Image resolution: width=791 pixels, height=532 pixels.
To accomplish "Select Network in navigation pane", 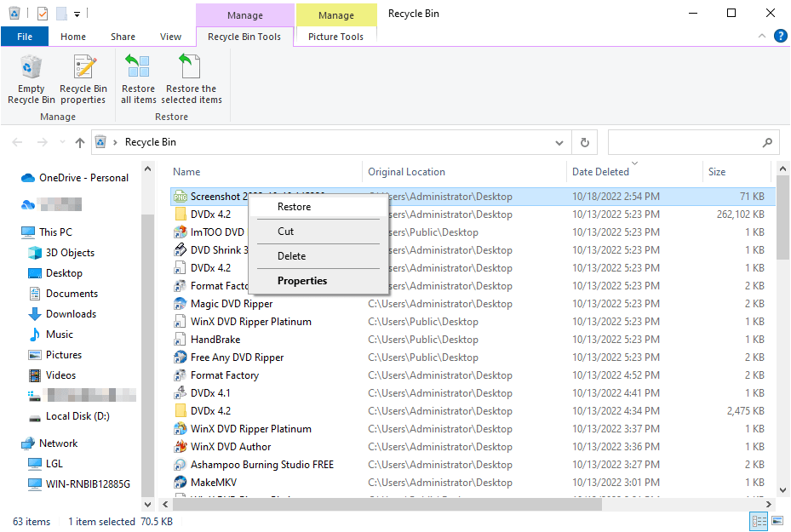I will point(49,443).
